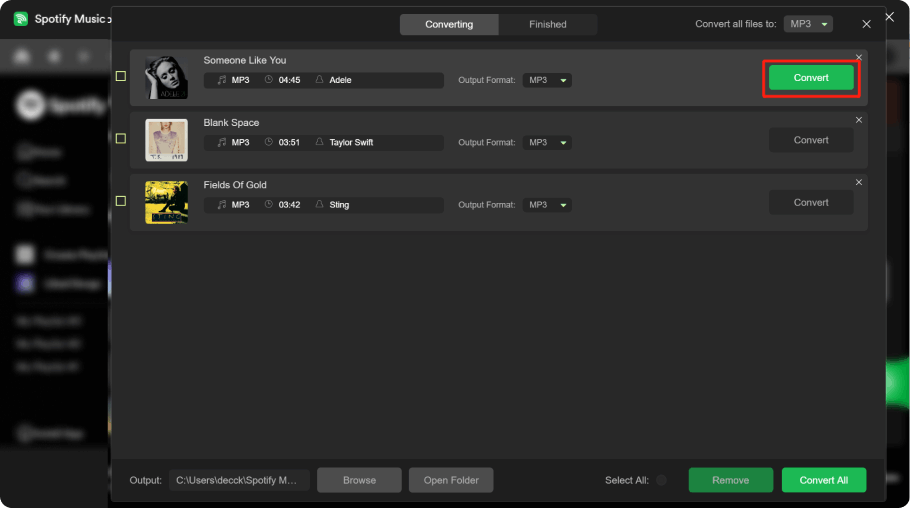910x508 pixels.
Task: Click the Open Folder button
Action: click(451, 480)
